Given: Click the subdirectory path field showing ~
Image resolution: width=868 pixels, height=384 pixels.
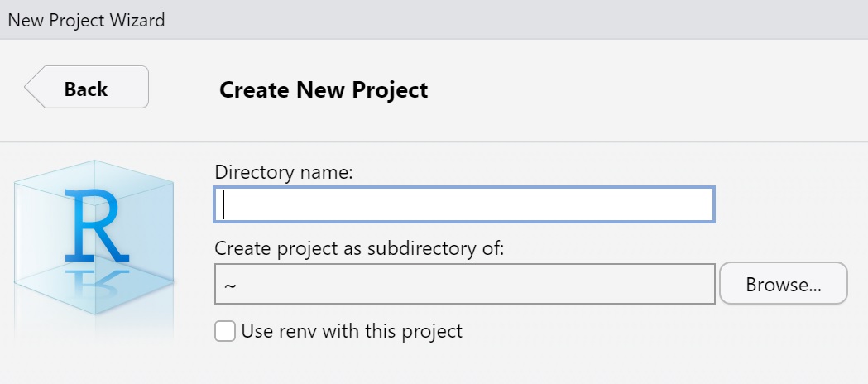Looking at the screenshot, I should (463, 285).
